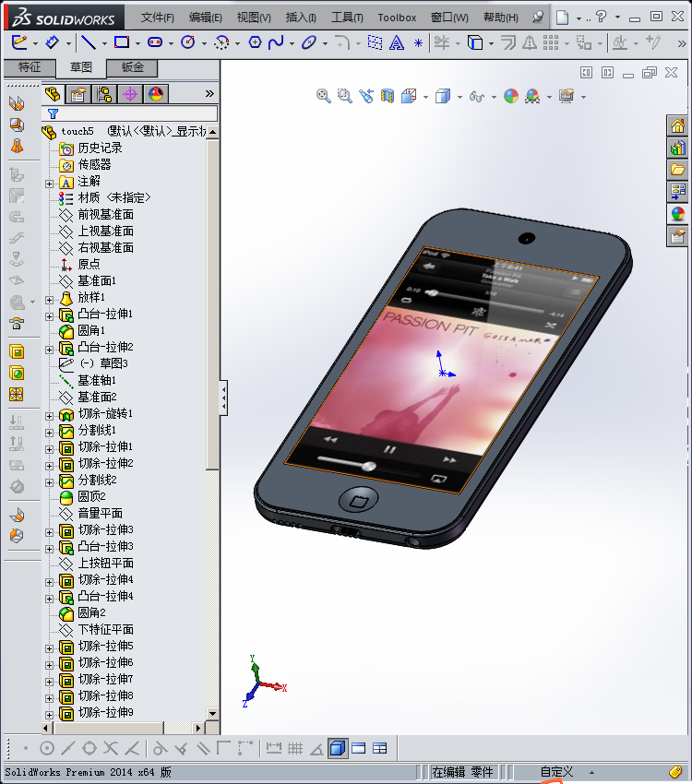The height and width of the screenshot is (784, 692).
Task: Switch to the 钣金 tab
Action: pyautogui.click(x=133, y=67)
